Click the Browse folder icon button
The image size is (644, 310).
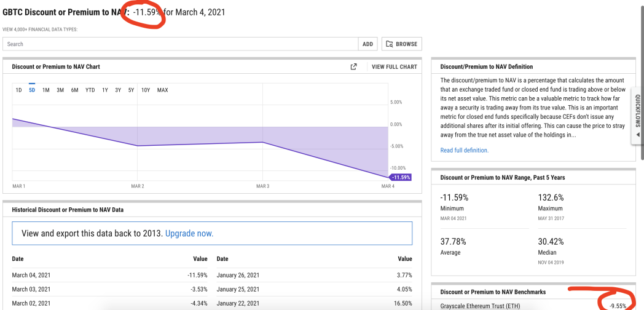pyautogui.click(x=402, y=44)
